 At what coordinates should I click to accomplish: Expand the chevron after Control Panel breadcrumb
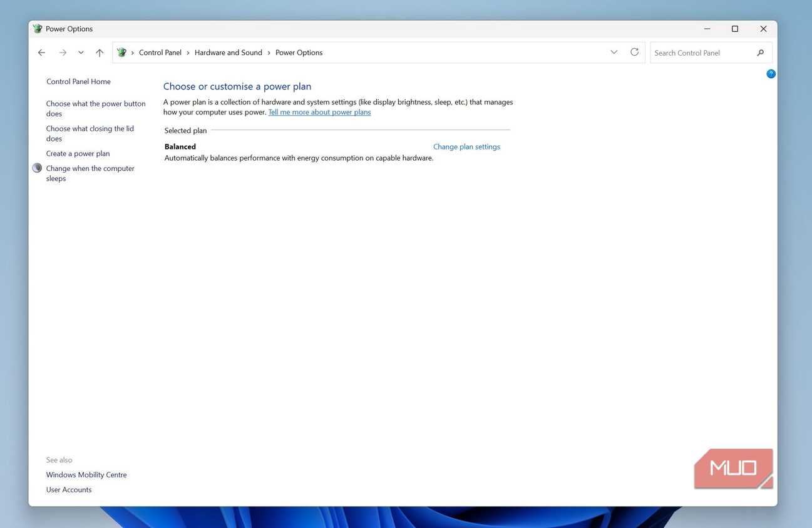(188, 53)
